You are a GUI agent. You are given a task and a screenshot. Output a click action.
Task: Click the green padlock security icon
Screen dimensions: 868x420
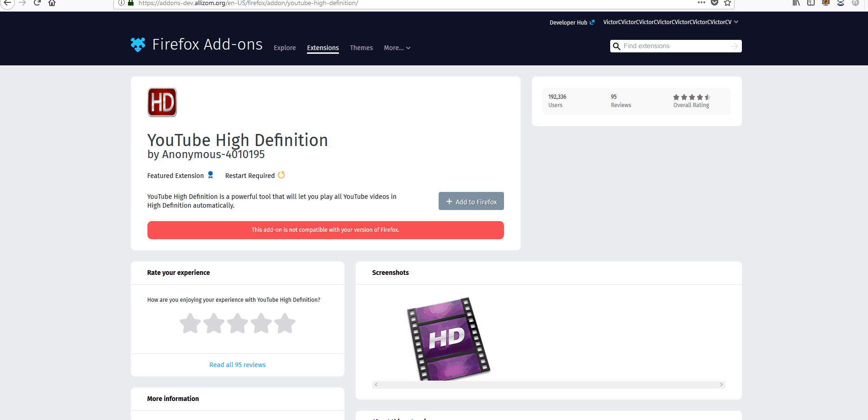pyautogui.click(x=131, y=3)
